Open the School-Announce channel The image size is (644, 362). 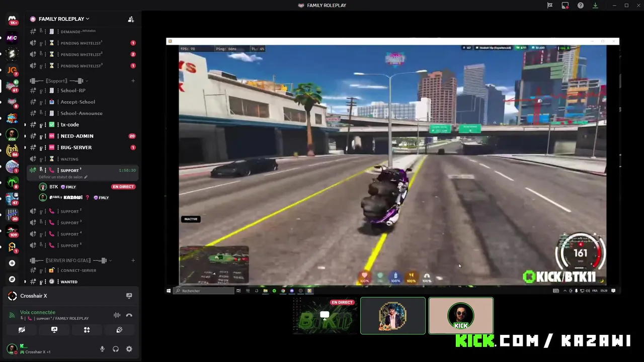tap(83, 113)
